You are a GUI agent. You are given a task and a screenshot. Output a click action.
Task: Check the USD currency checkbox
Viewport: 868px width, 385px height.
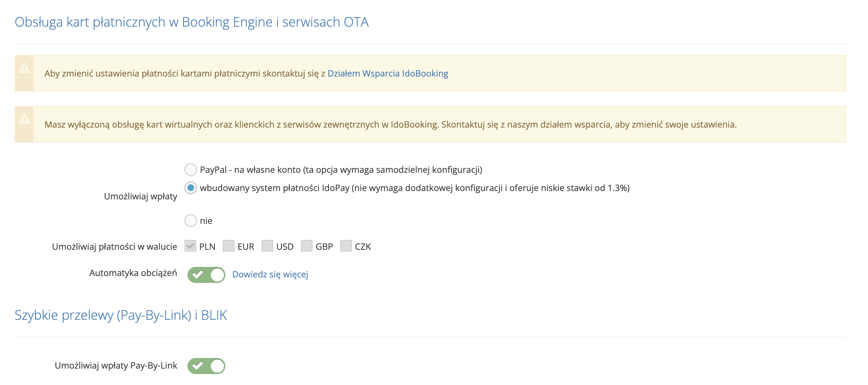267,246
